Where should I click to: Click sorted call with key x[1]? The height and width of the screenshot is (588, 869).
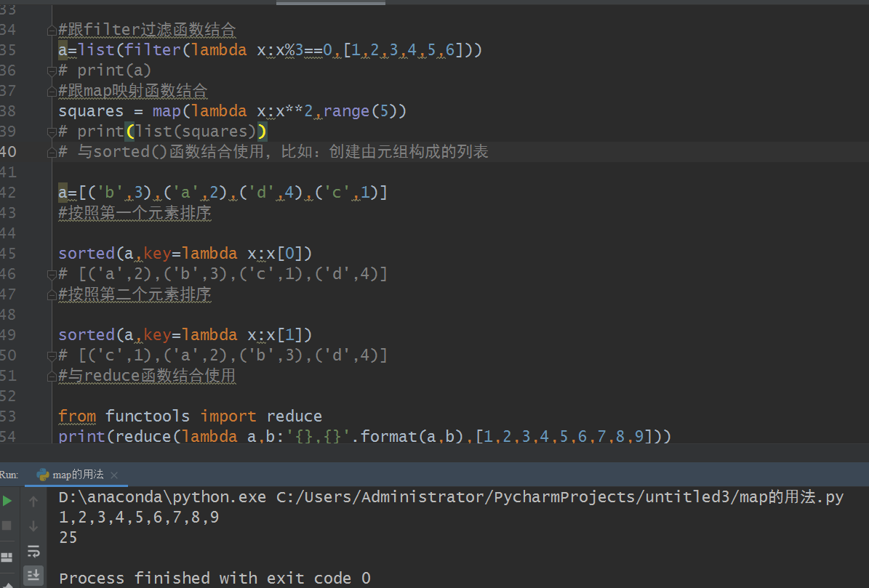coord(185,334)
